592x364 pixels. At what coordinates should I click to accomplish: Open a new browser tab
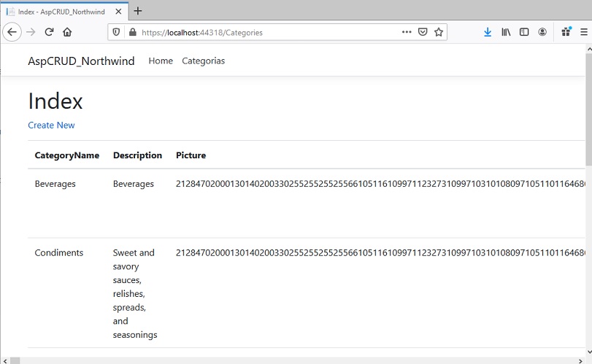(x=138, y=11)
